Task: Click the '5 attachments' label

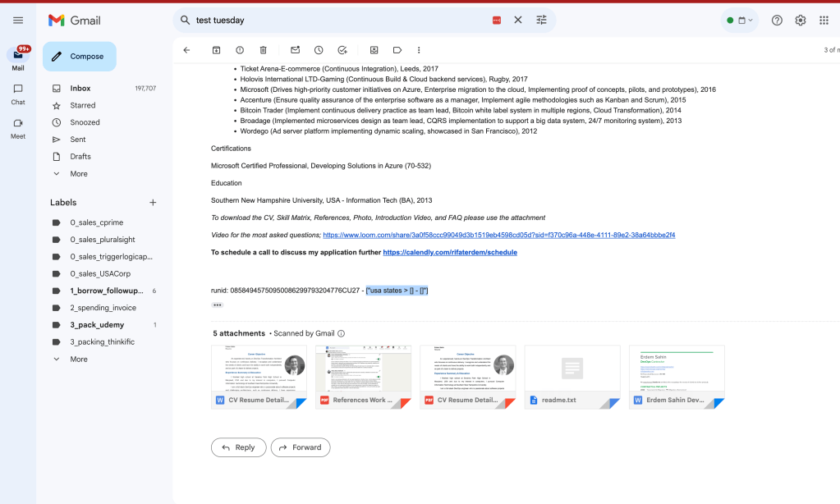Action: (239, 333)
